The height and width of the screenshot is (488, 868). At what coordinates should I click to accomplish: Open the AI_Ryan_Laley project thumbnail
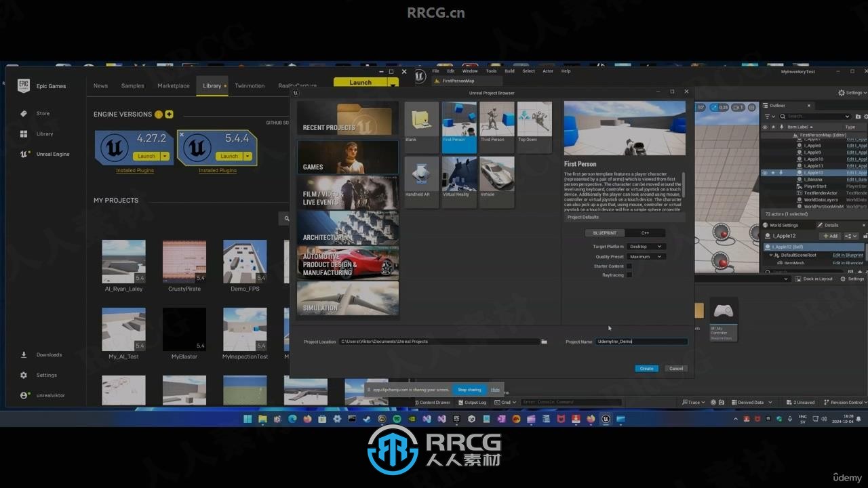click(123, 262)
